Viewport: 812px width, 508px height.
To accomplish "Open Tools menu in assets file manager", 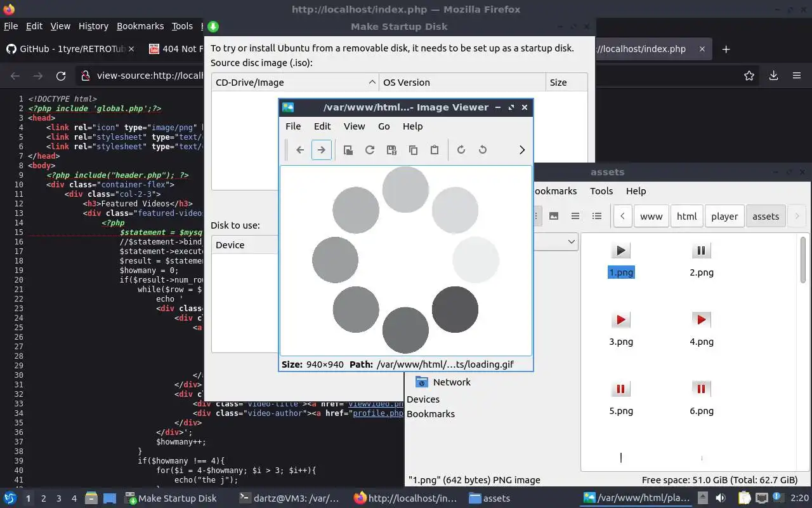I will point(601,191).
